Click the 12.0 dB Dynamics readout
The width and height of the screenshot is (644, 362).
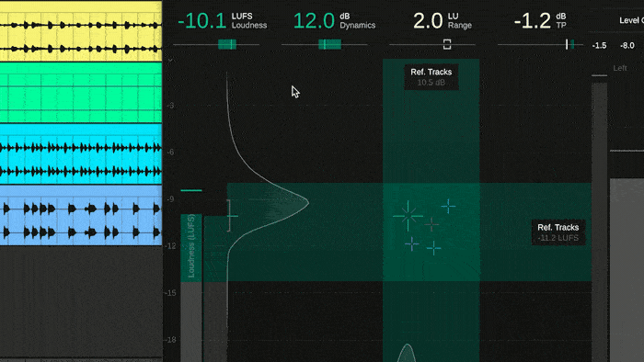tap(334, 20)
